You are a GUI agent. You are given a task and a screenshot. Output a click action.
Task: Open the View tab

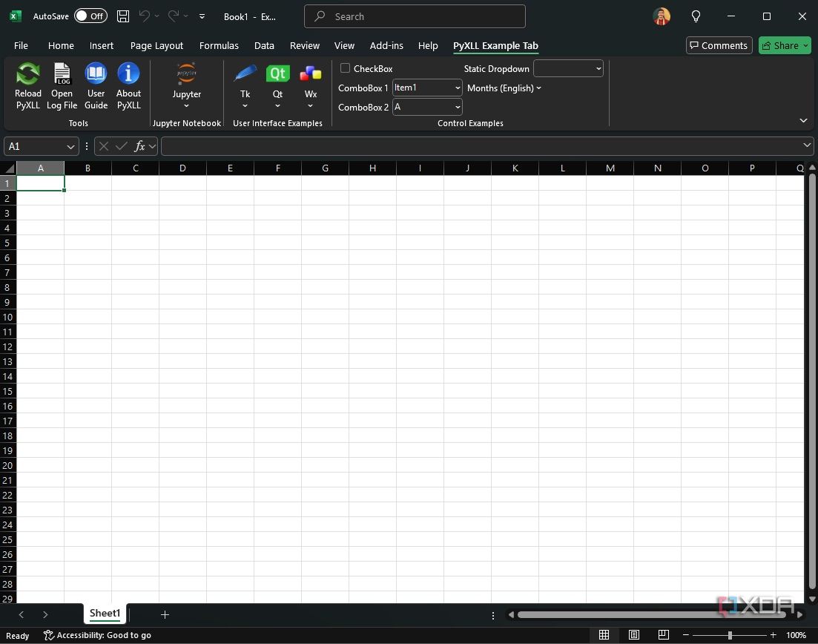(344, 46)
